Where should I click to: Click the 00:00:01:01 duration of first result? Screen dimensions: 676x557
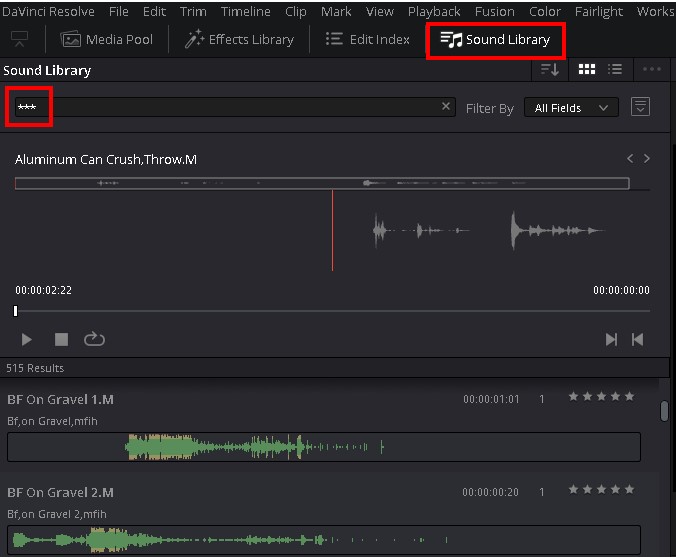491,399
